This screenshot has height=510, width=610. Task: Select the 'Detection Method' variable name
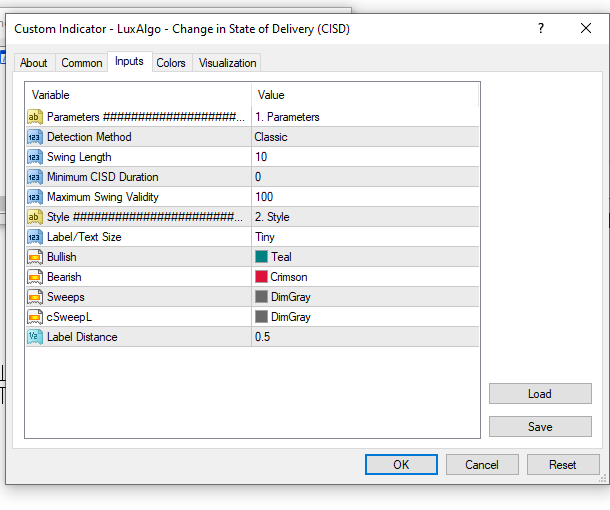pos(89,137)
